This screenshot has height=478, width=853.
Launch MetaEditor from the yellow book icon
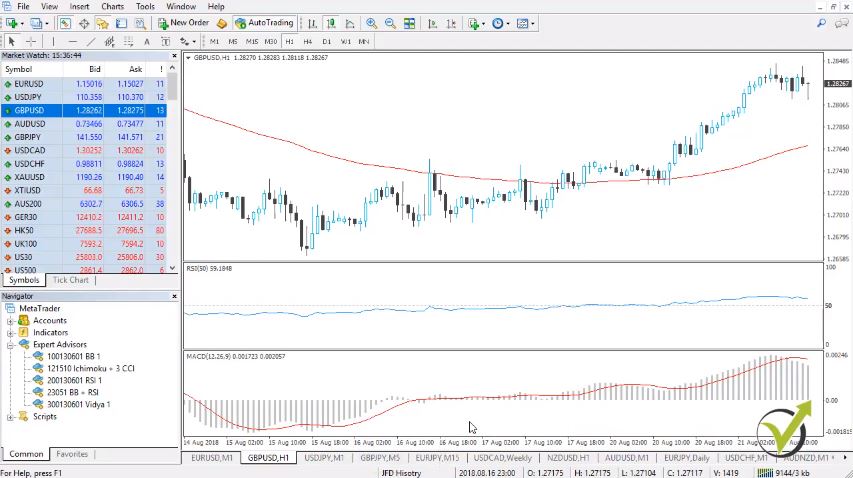221,23
